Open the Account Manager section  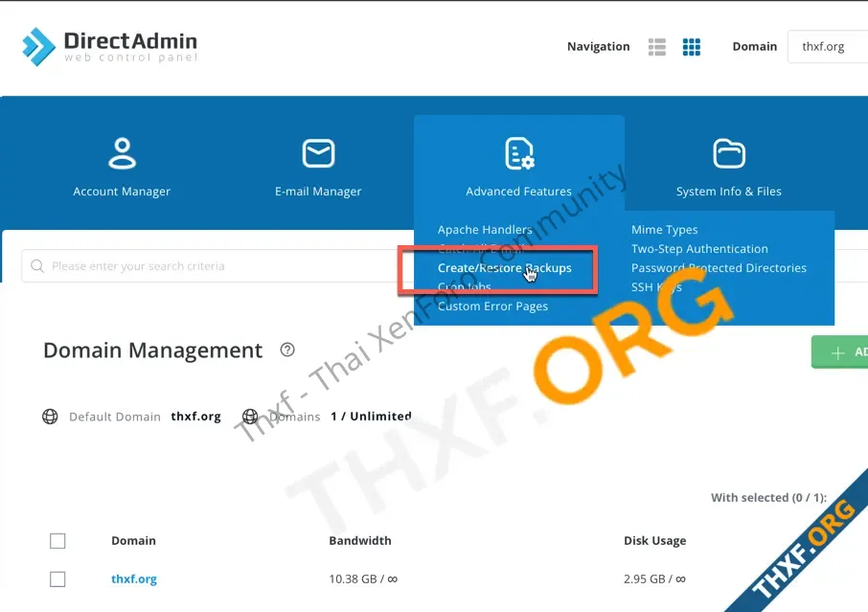tap(122, 163)
